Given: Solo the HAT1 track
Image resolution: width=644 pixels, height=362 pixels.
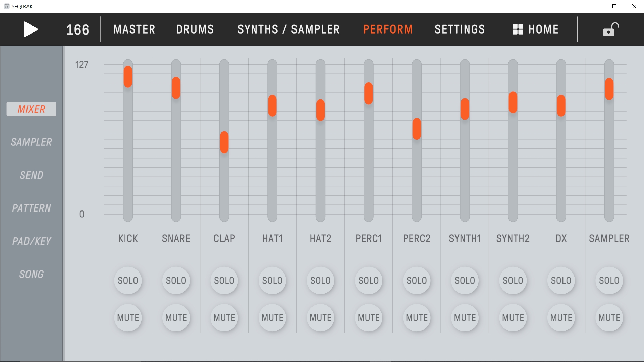Looking at the screenshot, I should (272, 281).
